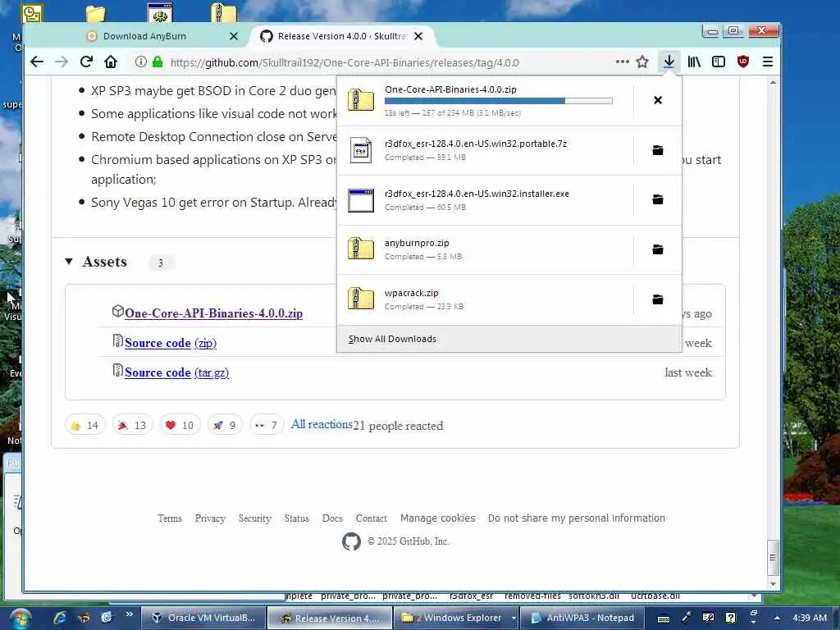Click Do not share my personal information

tap(577, 518)
